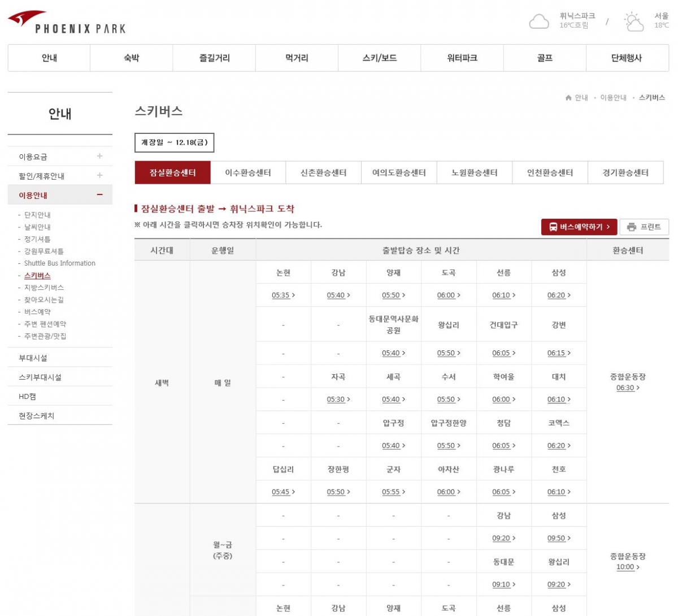The width and height of the screenshot is (678, 616).
Task: Expand the 할인/제휴안내 sidebar section
Action: [99, 176]
